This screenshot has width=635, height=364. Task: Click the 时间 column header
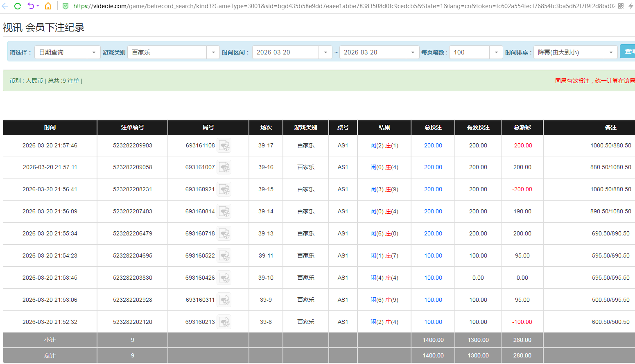(x=50, y=127)
